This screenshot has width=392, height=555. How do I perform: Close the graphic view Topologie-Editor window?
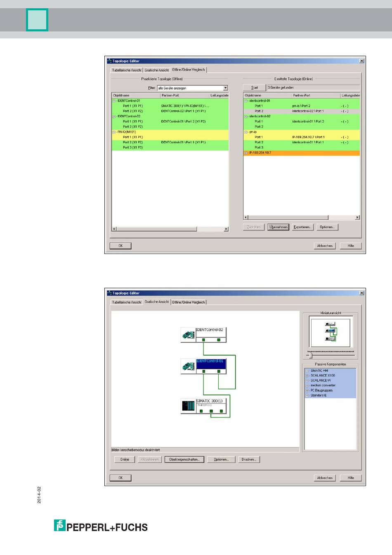click(x=361, y=293)
